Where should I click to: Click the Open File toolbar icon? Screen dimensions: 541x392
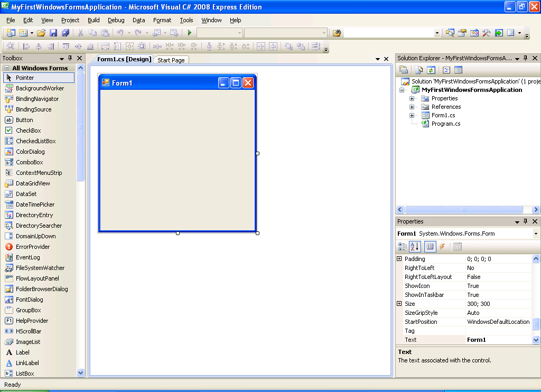pos(41,33)
